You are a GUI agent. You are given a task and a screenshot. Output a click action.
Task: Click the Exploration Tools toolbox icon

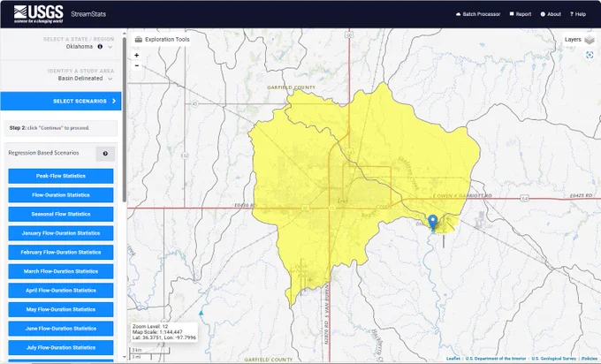pyautogui.click(x=139, y=40)
